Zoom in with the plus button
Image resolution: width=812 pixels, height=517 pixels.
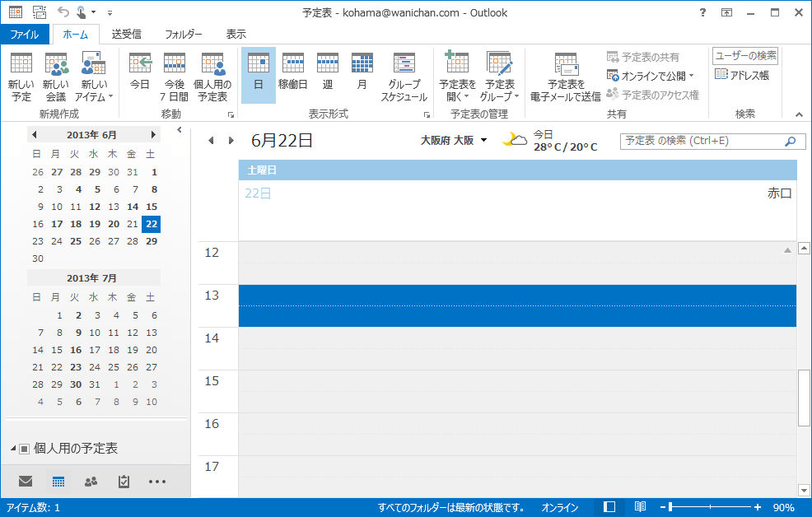tap(757, 508)
